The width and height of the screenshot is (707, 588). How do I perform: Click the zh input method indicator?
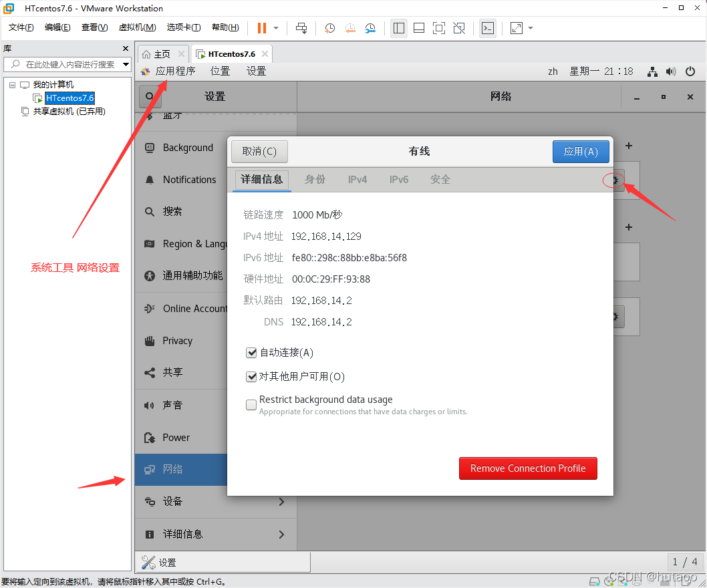(x=553, y=71)
